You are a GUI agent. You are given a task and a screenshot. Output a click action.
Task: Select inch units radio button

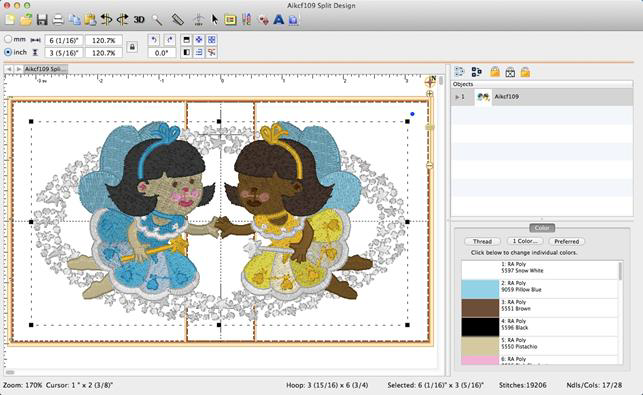8,53
